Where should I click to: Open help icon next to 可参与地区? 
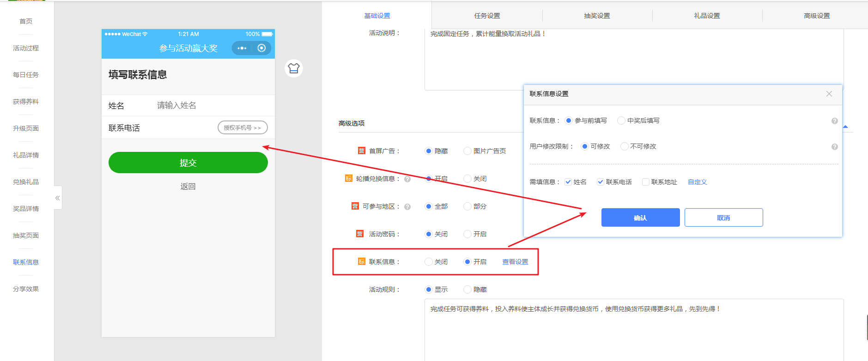tap(407, 207)
